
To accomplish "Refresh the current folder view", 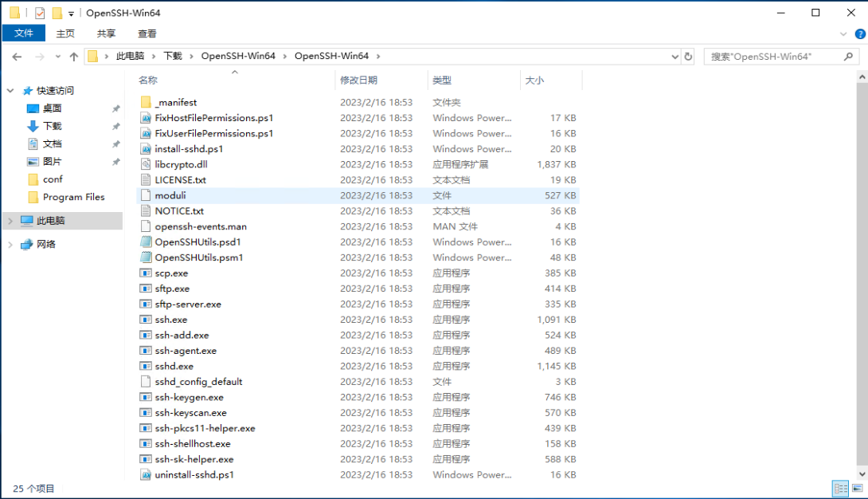I will (x=688, y=57).
